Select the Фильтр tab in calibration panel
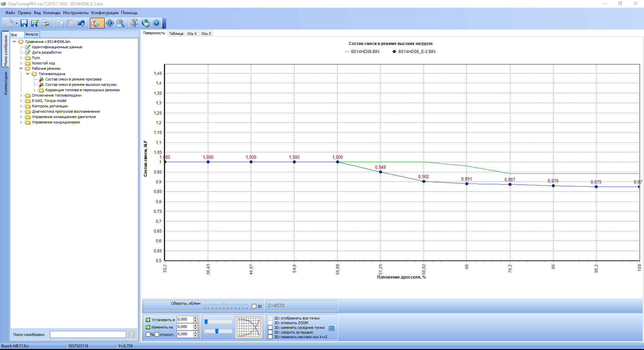This screenshot has width=644, height=350. tap(32, 35)
